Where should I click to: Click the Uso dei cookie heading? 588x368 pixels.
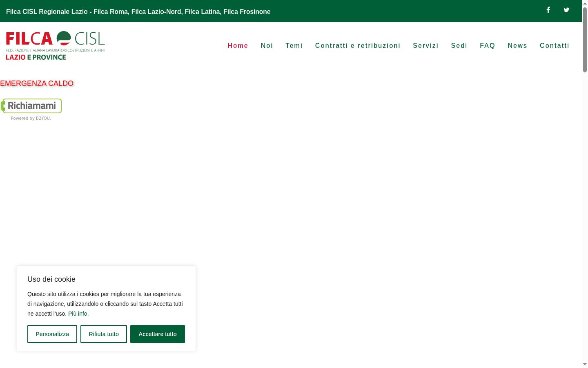tap(51, 279)
